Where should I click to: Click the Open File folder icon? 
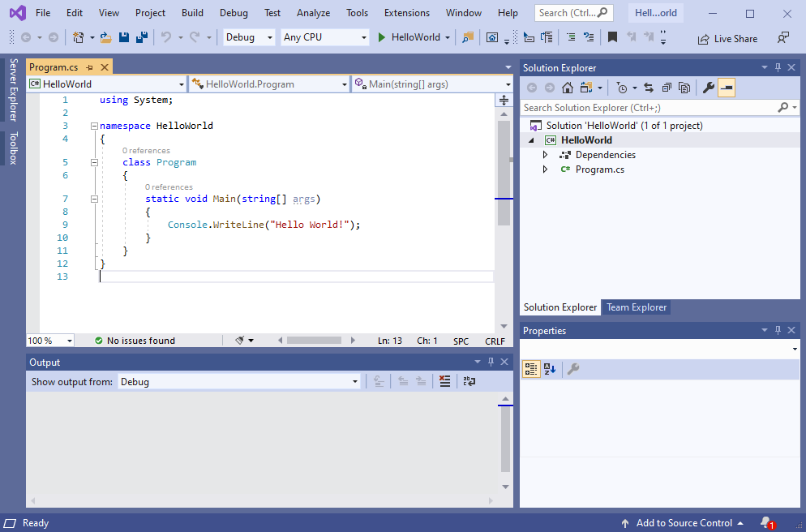pos(106,37)
